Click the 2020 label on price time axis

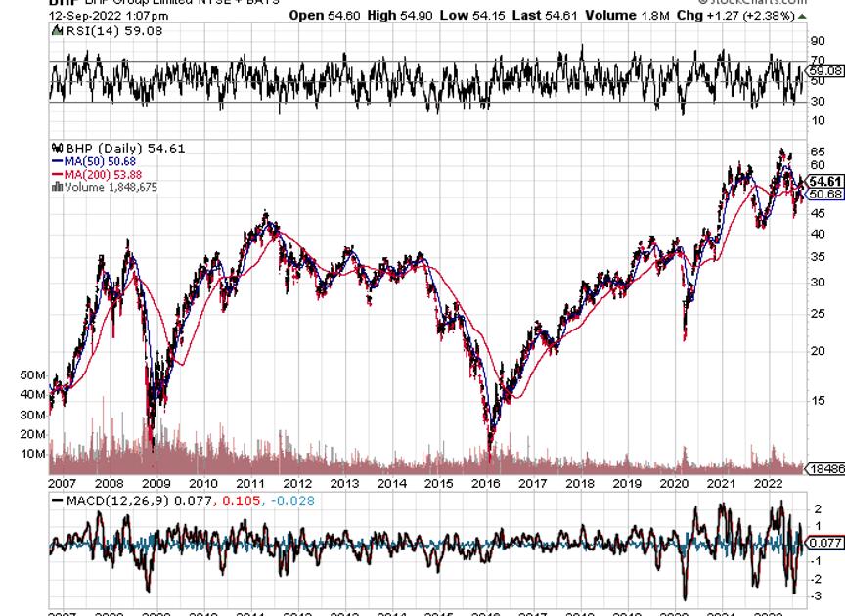pos(674,484)
